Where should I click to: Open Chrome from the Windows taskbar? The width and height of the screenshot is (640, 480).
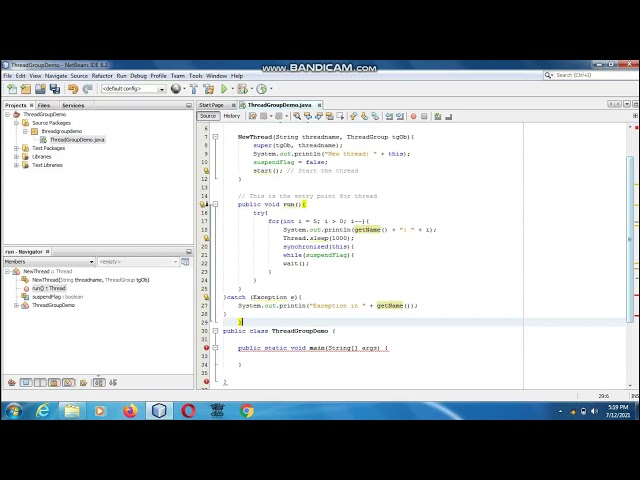click(x=247, y=411)
